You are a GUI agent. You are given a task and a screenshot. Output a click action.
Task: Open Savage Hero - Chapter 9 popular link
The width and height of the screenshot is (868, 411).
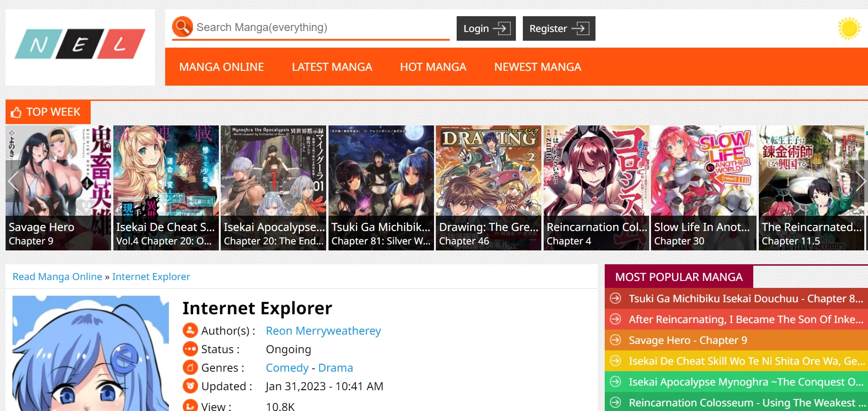688,340
